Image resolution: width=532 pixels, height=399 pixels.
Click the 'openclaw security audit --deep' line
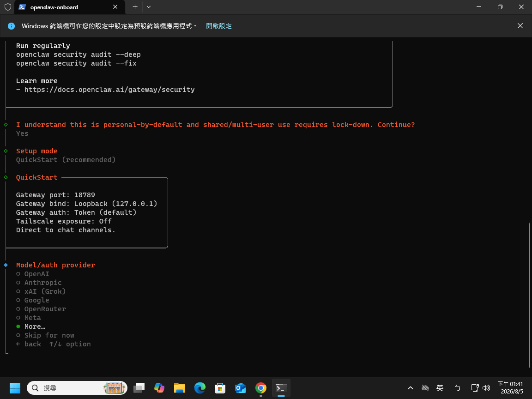pyautogui.click(x=79, y=54)
